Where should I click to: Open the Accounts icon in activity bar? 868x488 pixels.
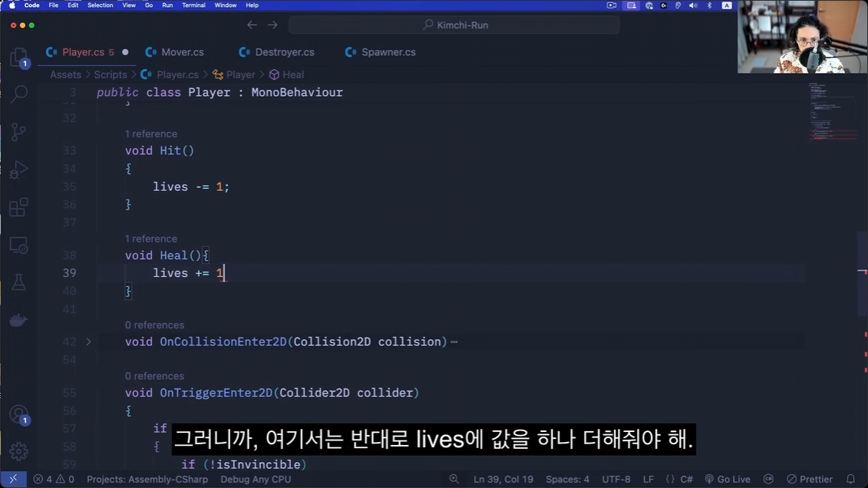coord(19,415)
